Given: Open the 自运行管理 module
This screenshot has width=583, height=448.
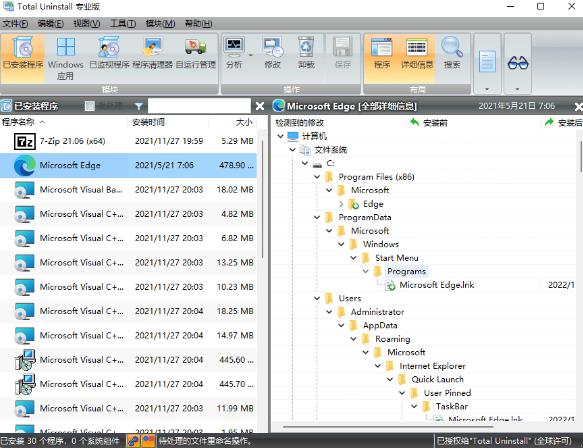Looking at the screenshot, I should pos(196,54).
